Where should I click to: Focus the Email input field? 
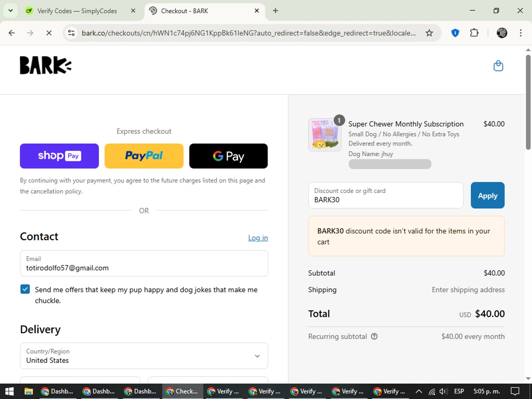click(x=144, y=264)
